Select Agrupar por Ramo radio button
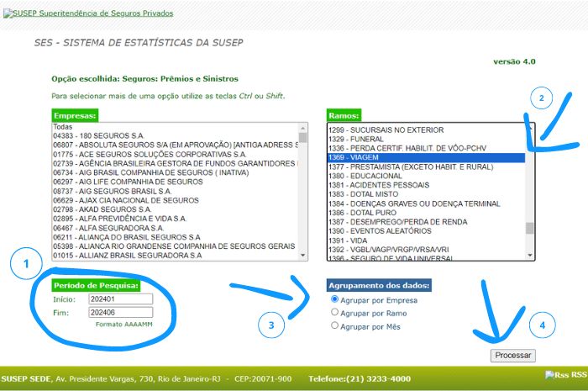This screenshot has height=391, width=588. point(334,312)
